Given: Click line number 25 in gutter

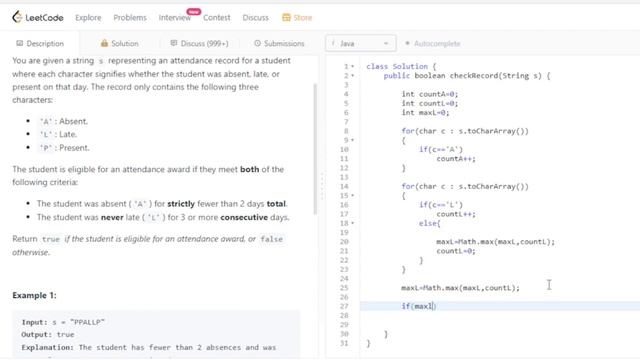Looking at the screenshot, I should pos(344,288).
